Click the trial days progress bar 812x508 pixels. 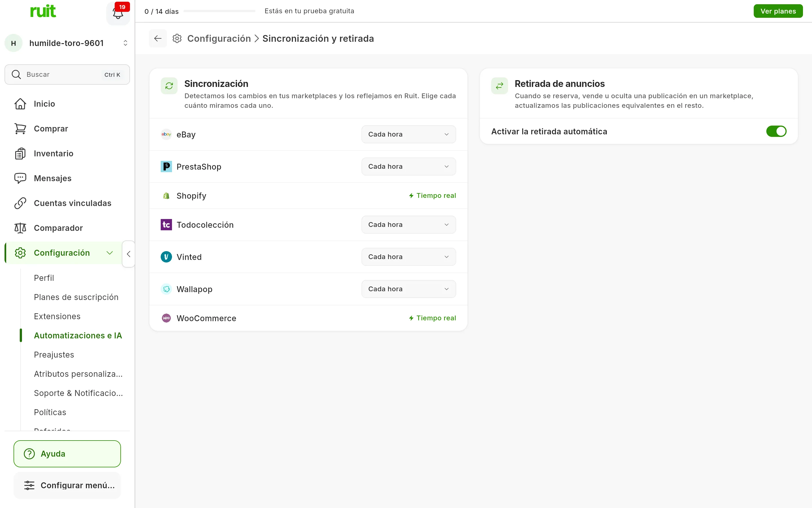pos(219,11)
